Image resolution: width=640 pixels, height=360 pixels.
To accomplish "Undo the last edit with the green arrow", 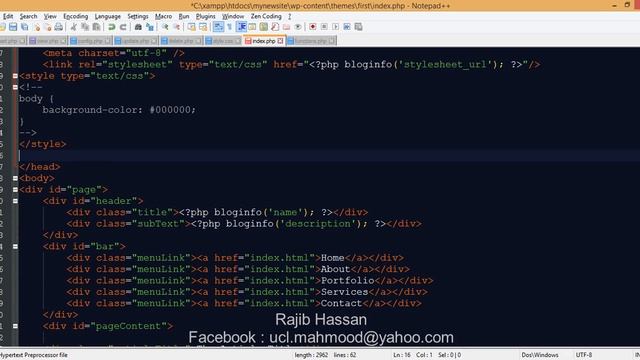I will [111, 27].
